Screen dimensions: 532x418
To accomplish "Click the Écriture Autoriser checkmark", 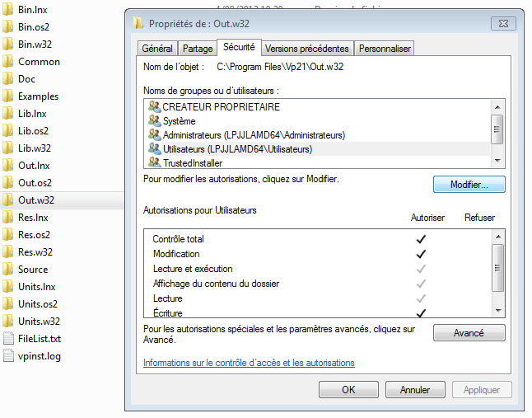I will click(421, 313).
